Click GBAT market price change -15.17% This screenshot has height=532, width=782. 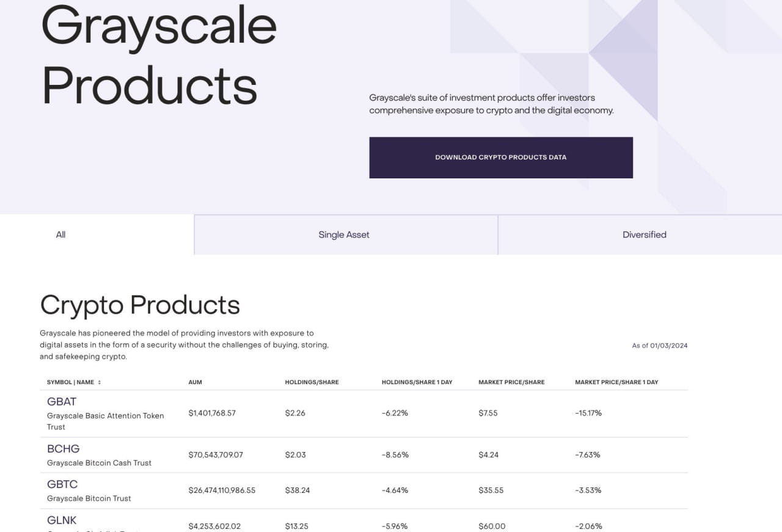588,413
